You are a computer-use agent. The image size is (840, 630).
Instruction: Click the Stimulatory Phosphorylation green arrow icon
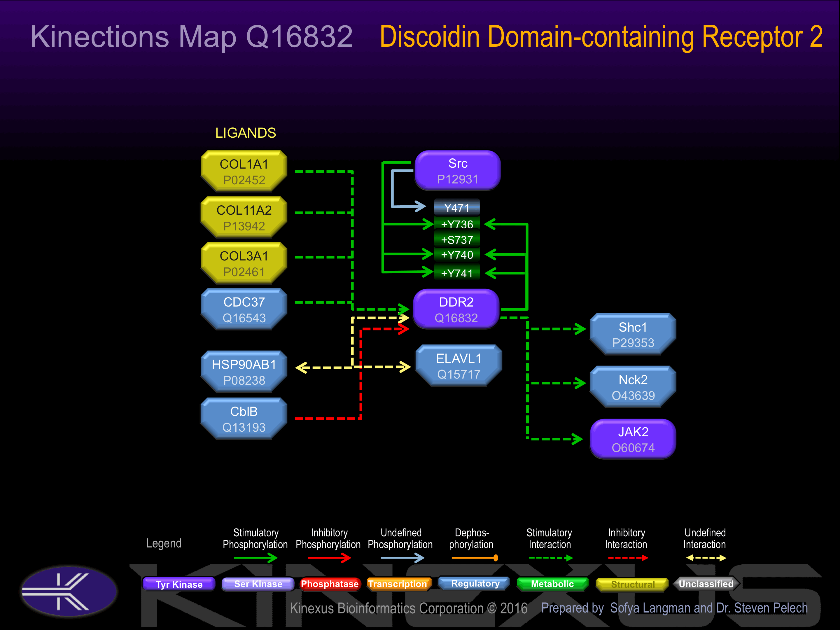pyautogui.click(x=256, y=558)
